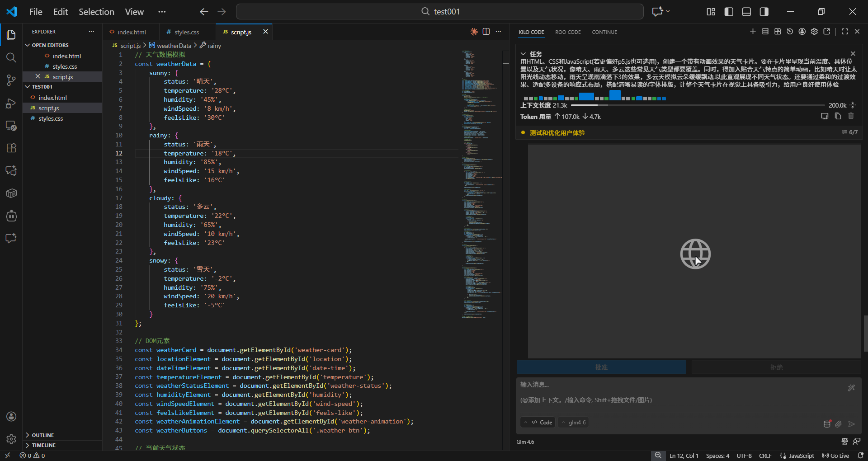
Task: Click the UTF-8 encoding indicator
Action: click(744, 456)
